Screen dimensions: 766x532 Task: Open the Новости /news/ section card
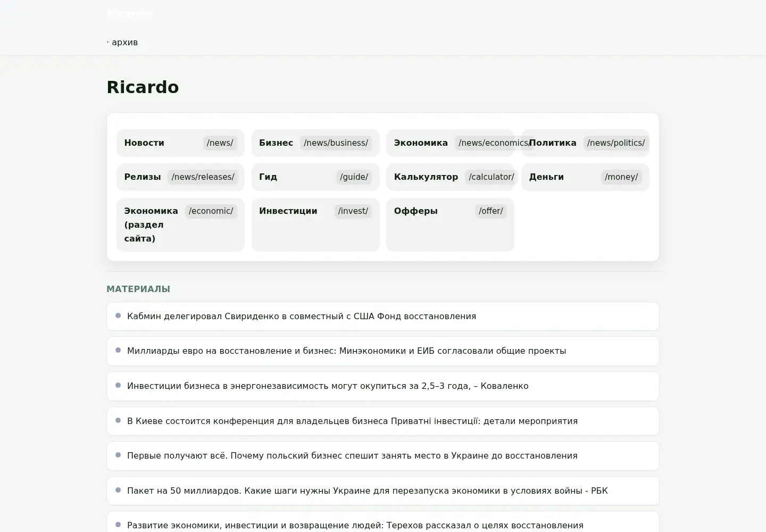click(x=181, y=143)
